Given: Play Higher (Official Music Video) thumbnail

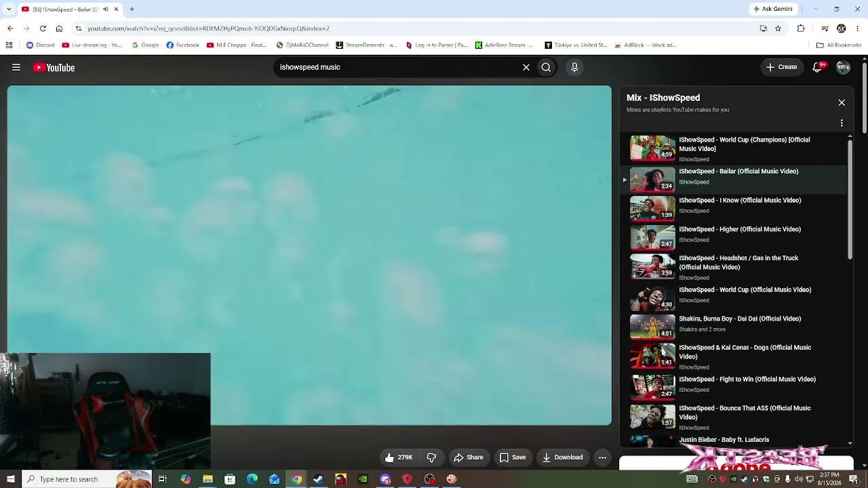Looking at the screenshot, I should pos(652,237).
